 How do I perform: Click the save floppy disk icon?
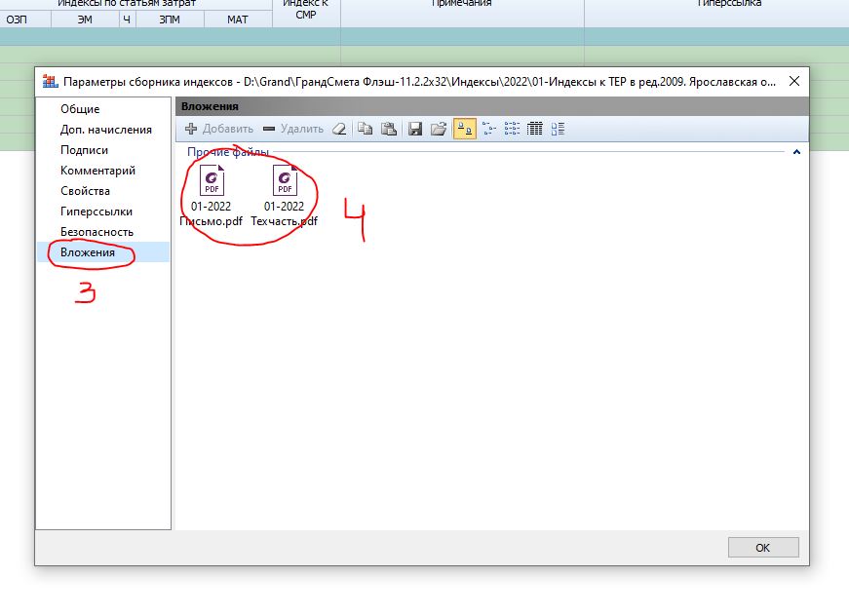coord(415,129)
